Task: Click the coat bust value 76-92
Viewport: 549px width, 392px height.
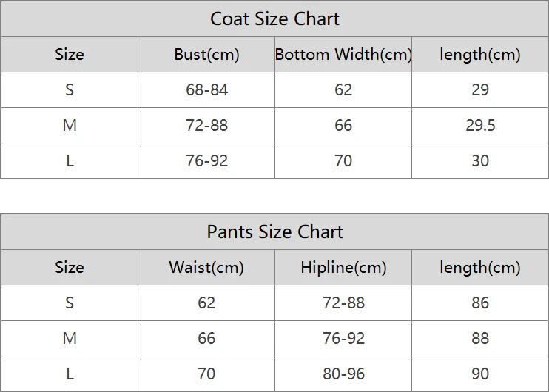Action: [206, 160]
